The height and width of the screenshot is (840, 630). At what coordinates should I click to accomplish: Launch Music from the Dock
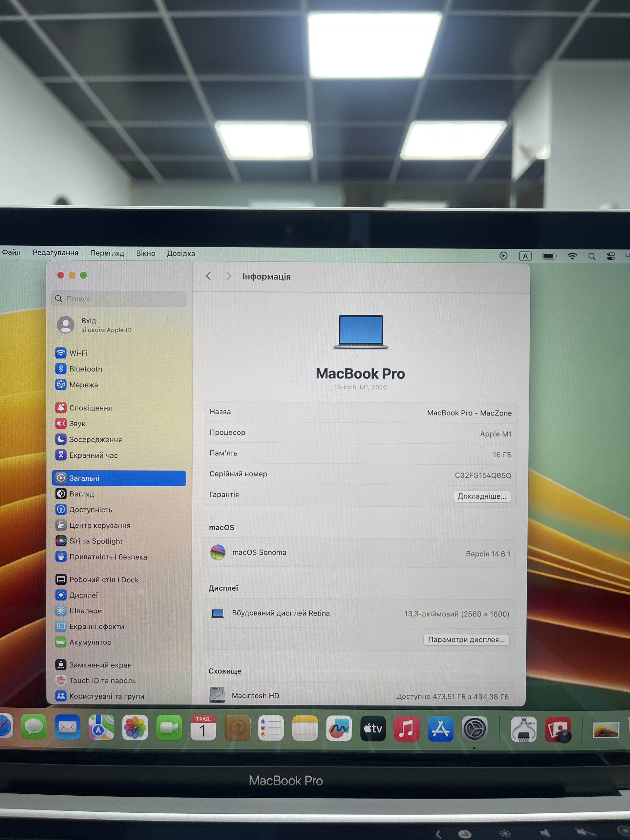click(x=407, y=729)
